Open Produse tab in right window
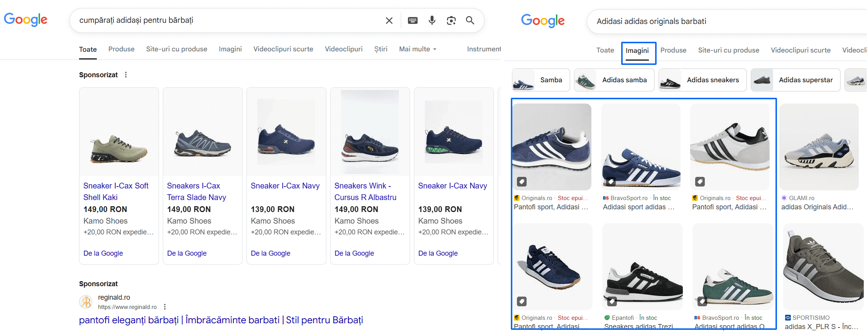 673,50
